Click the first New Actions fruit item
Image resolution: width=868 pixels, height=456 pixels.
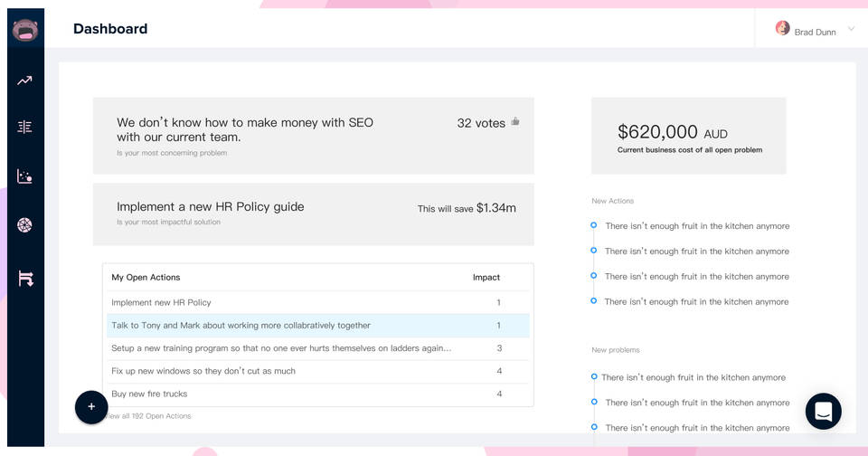tap(696, 226)
